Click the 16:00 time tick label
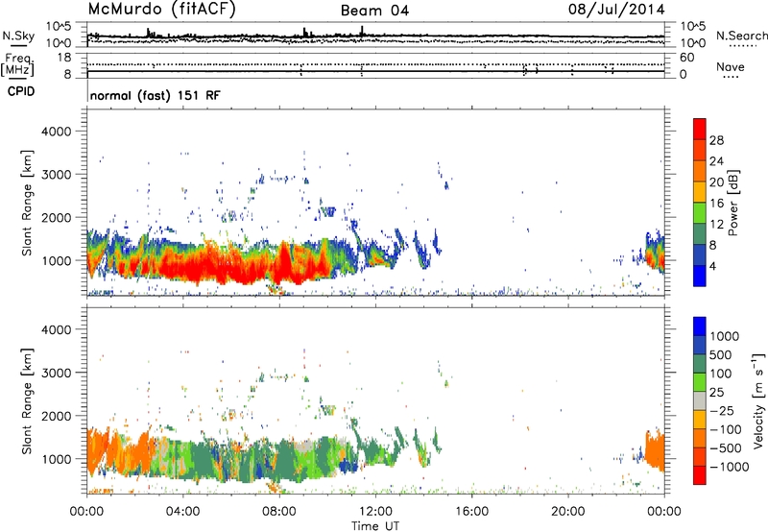This screenshot has width=768, height=532. 471,512
